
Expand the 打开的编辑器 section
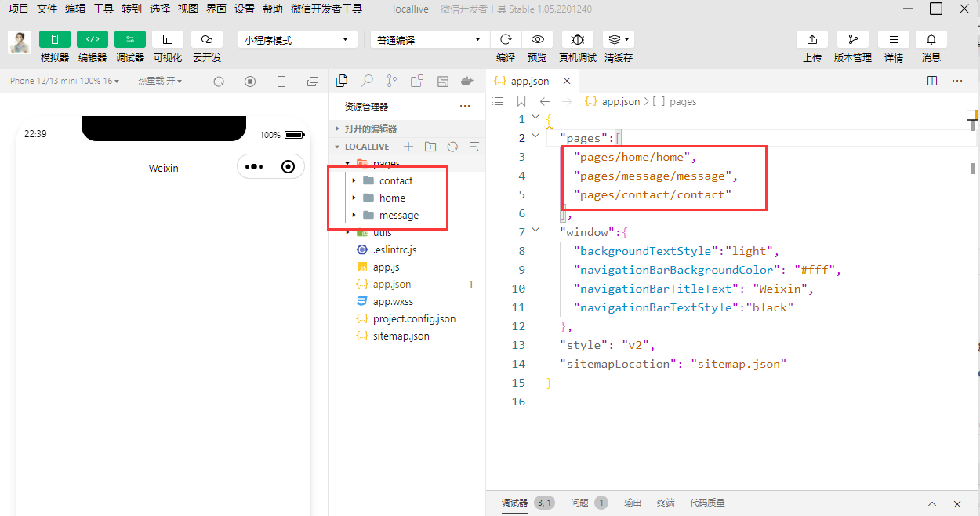[x=407, y=129]
